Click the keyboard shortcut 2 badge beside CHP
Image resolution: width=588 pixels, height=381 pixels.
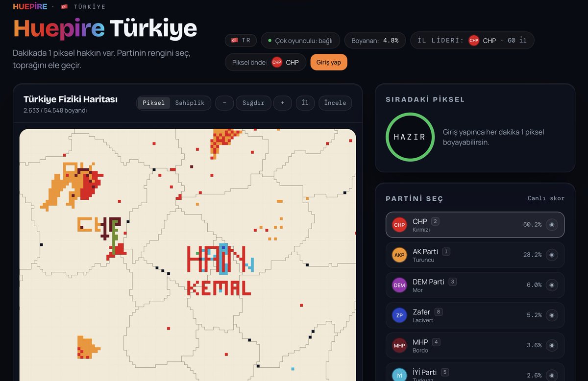point(435,221)
